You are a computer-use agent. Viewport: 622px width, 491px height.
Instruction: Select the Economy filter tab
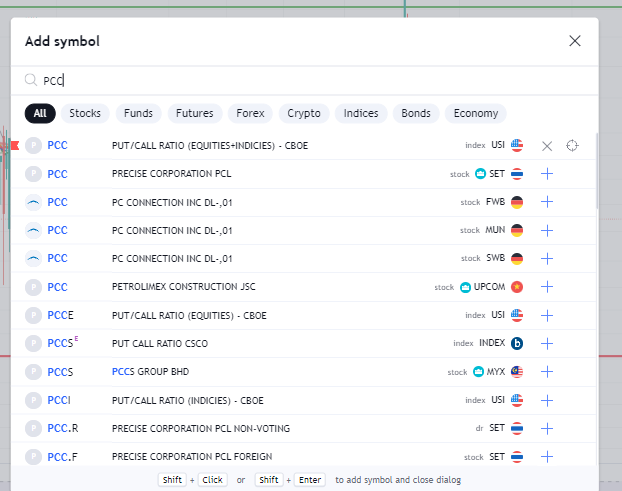476,113
